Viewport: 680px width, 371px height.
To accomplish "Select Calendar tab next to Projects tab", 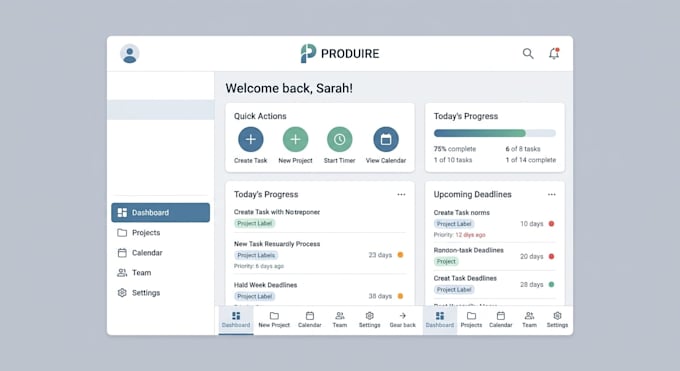I will click(501, 320).
